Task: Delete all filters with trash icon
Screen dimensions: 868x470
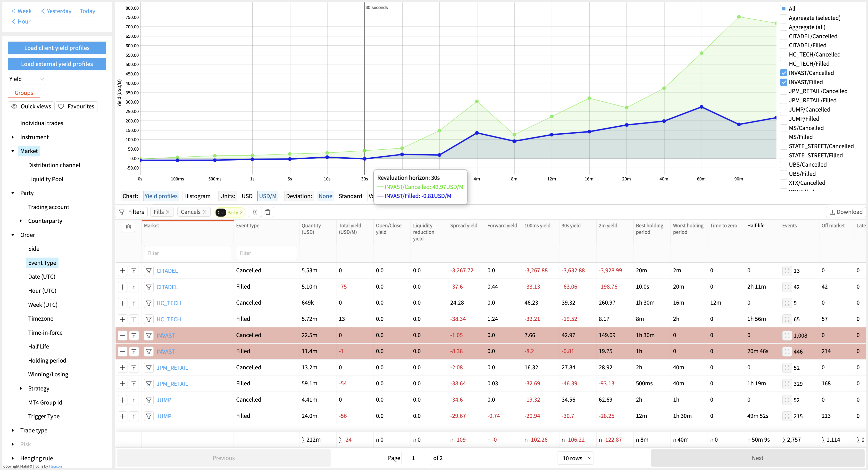Action: 268,212
